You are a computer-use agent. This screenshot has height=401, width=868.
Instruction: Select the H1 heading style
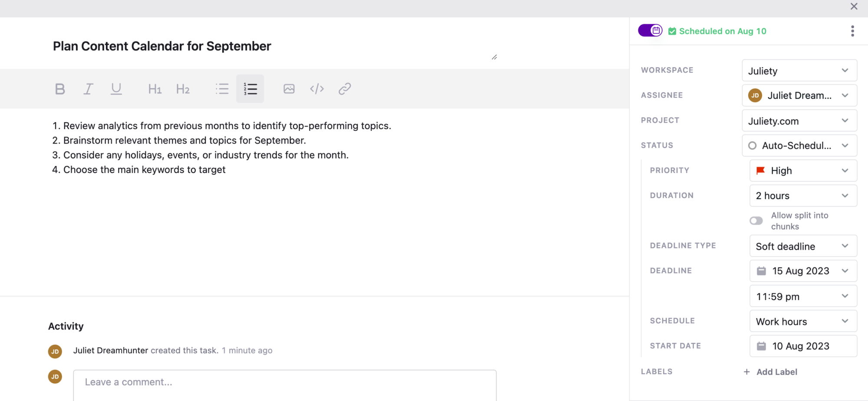pyautogui.click(x=155, y=89)
